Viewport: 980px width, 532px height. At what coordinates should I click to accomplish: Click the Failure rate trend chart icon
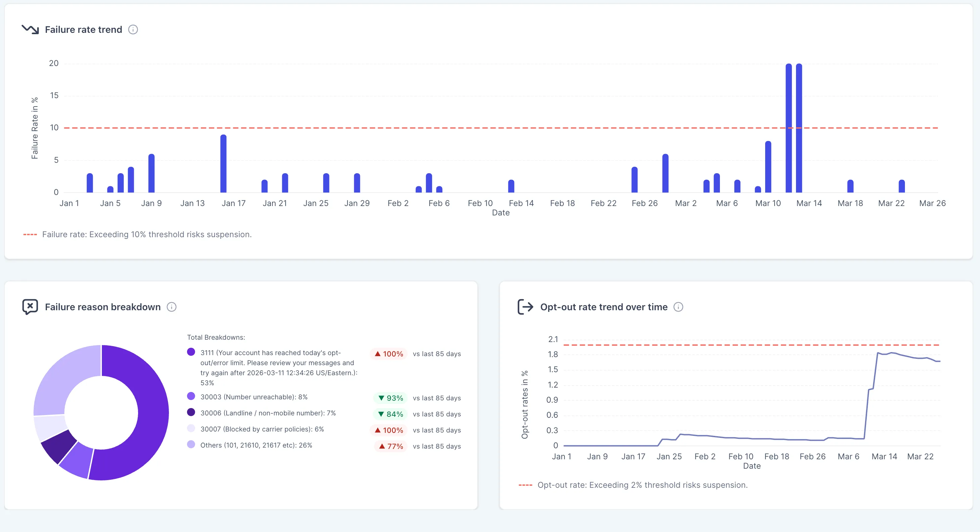30,29
